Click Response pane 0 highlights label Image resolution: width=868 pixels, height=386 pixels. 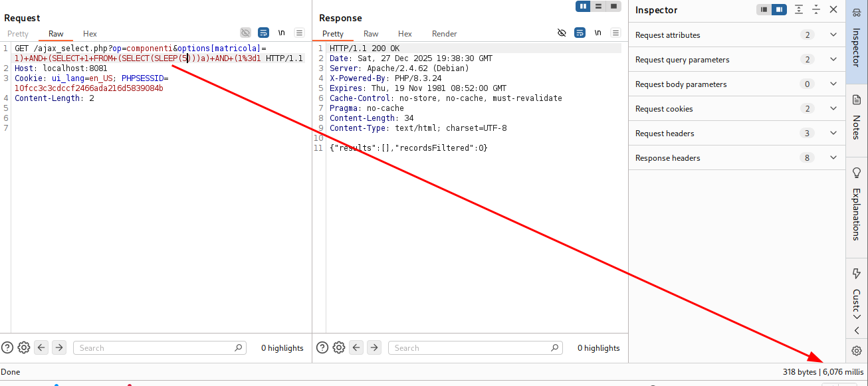coord(598,348)
